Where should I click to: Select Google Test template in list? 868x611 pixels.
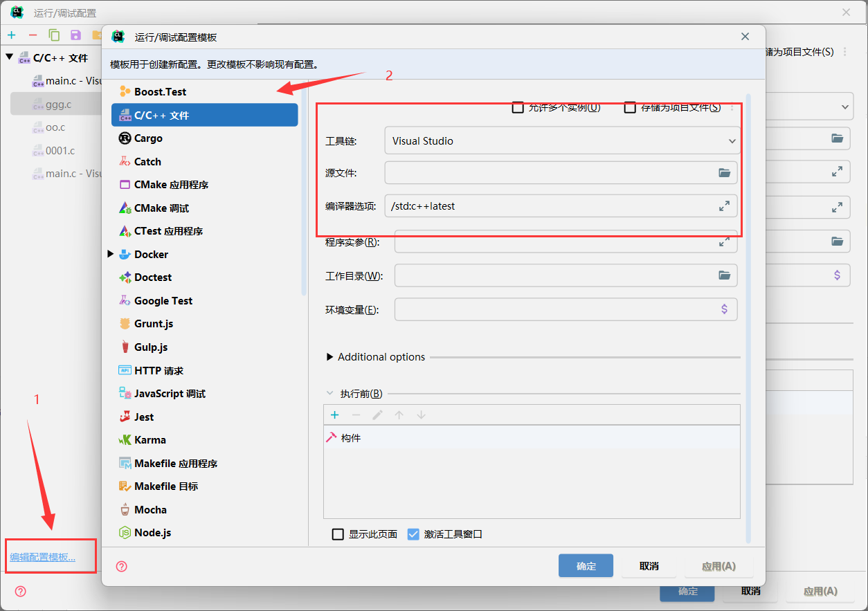pyautogui.click(x=163, y=301)
